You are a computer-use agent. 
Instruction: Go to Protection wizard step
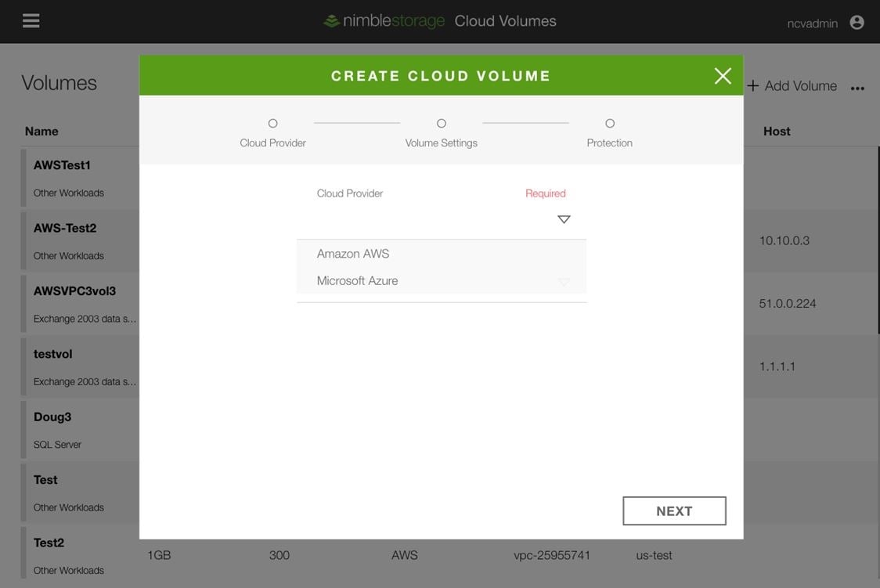[609, 133]
